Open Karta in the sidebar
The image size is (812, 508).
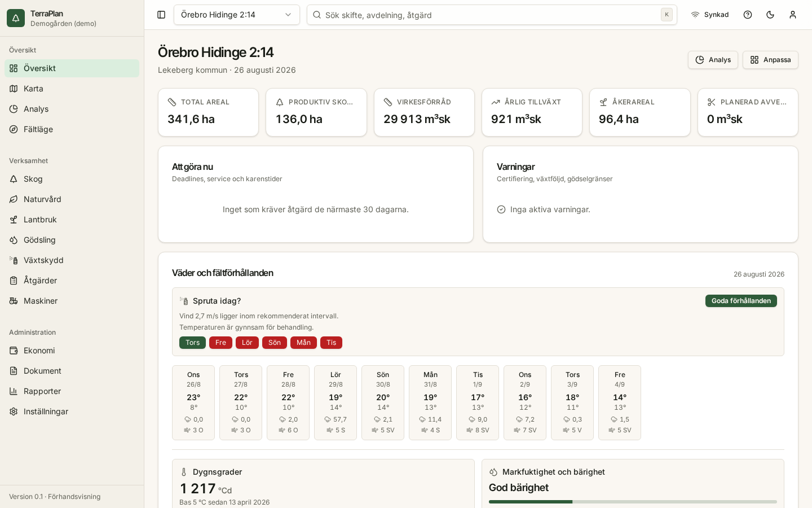point(72,89)
